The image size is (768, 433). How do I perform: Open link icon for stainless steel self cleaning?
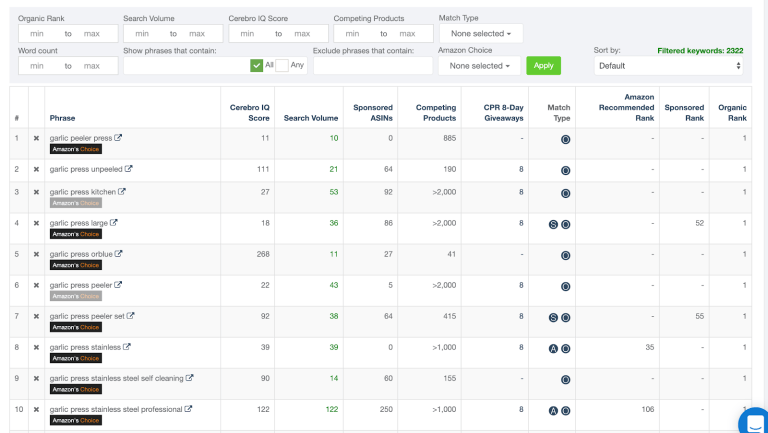(x=190, y=378)
